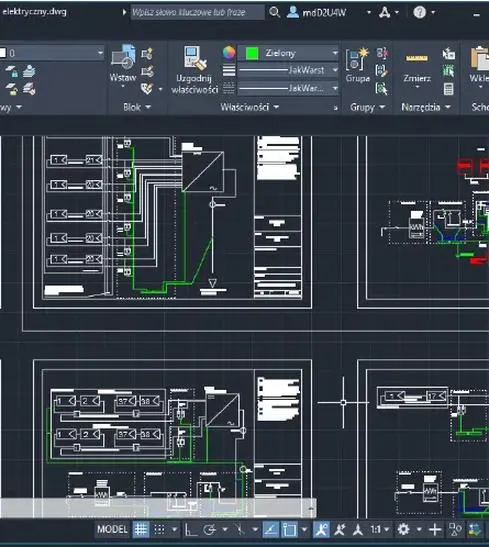Expand the annotation scale 1:1 dropdown
This screenshot has width=489, height=547.
pyautogui.click(x=380, y=530)
